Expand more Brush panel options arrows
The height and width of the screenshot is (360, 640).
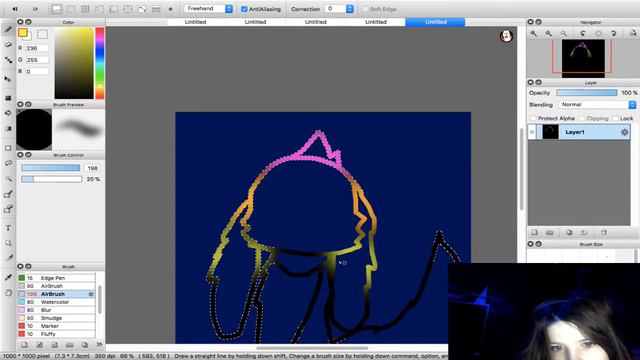[x=99, y=345]
